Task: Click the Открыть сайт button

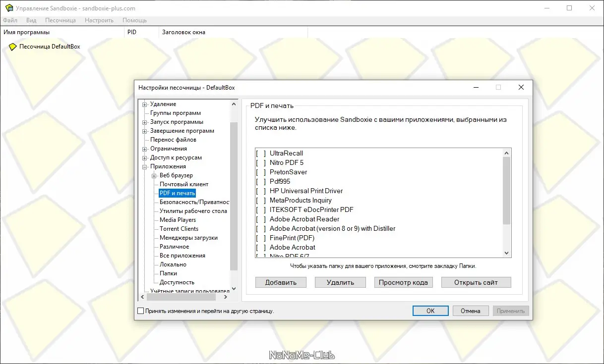Action: [476, 282]
